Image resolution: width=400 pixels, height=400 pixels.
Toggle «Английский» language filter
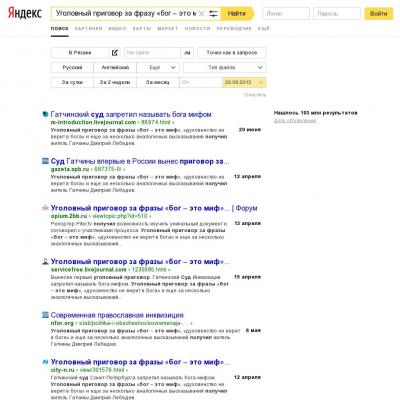coord(115,67)
